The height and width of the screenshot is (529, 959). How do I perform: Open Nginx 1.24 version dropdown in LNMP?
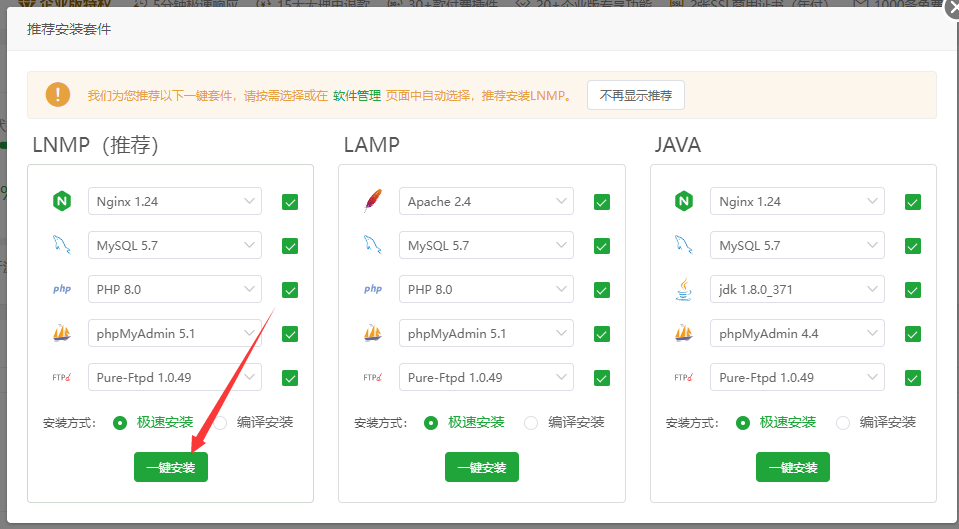(175, 201)
